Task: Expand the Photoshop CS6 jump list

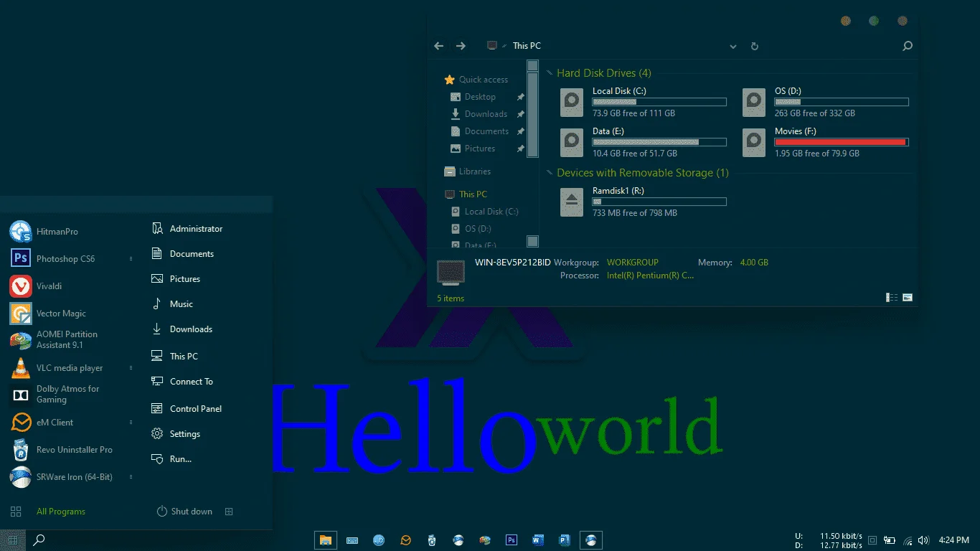Action: [131, 259]
